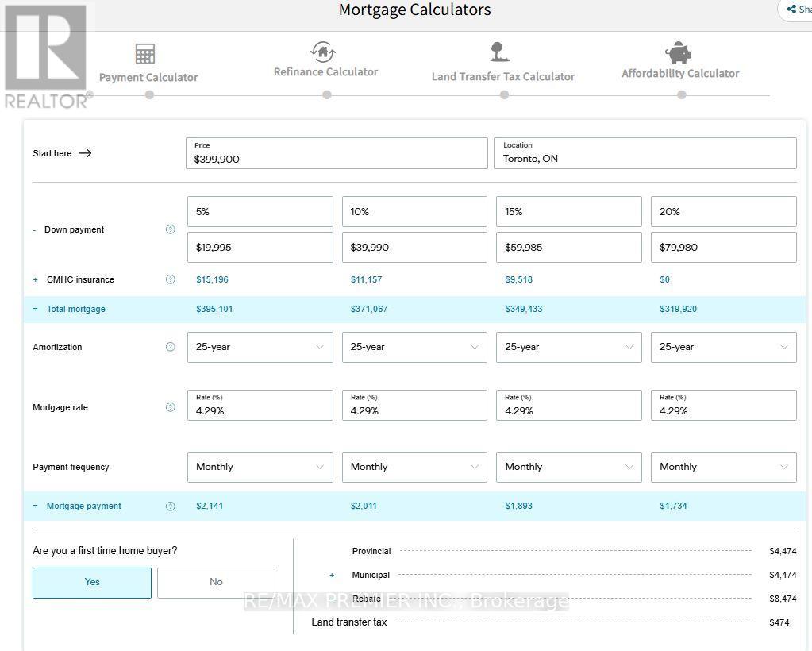The width and height of the screenshot is (812, 651).
Task: Open the Affordability Calculator tab
Action: pos(680,73)
